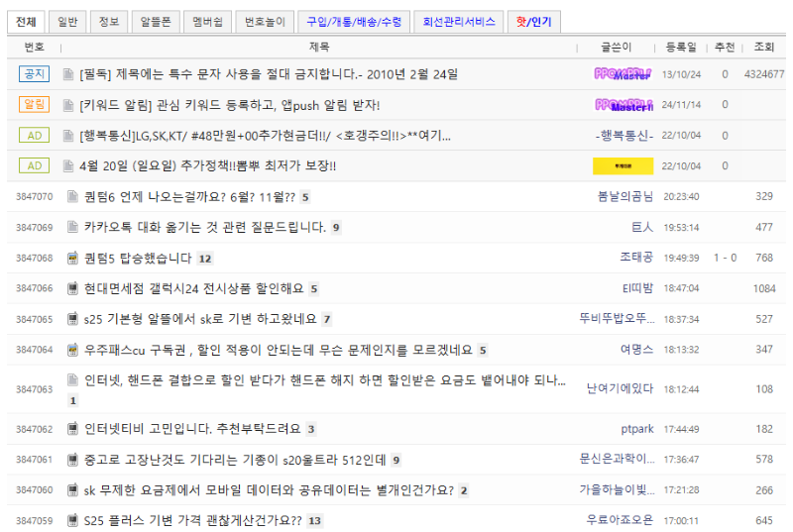Viewport: 793px width, 532px height.
Task: Open 카카오톡 대화 옮기는 것 post
Action: [205, 227]
